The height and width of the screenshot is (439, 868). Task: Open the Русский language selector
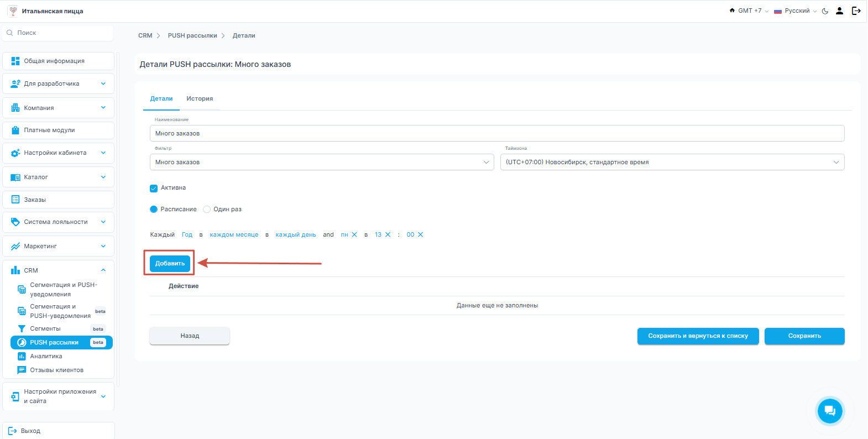point(796,11)
